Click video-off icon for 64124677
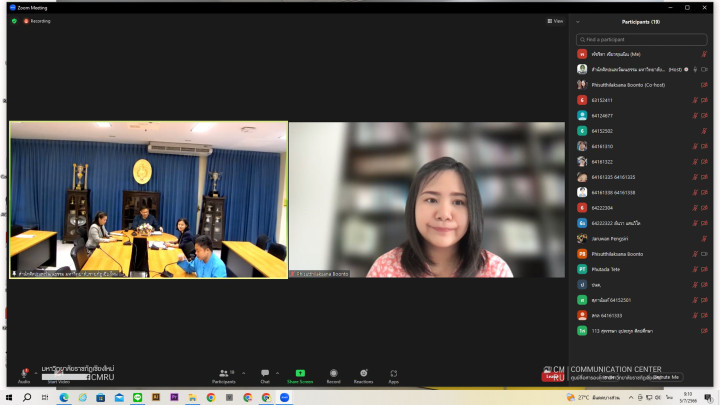This screenshot has height=405, width=720. coord(704,116)
